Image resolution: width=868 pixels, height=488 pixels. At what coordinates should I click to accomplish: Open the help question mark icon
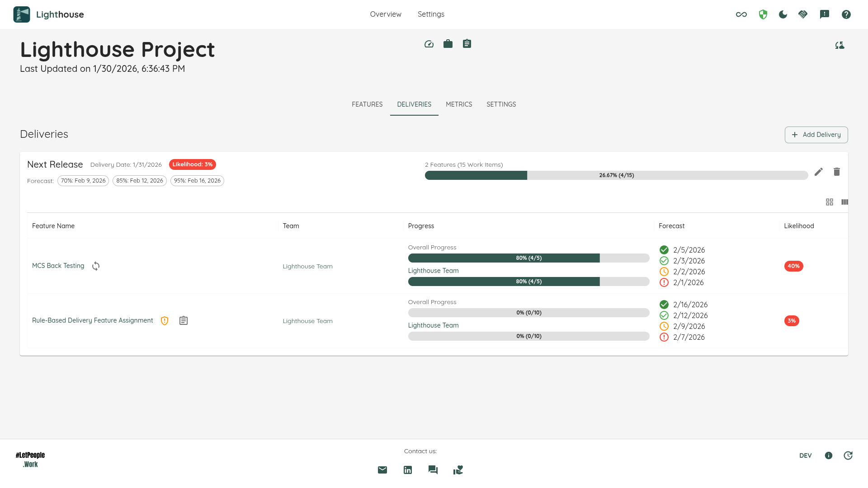coord(846,14)
